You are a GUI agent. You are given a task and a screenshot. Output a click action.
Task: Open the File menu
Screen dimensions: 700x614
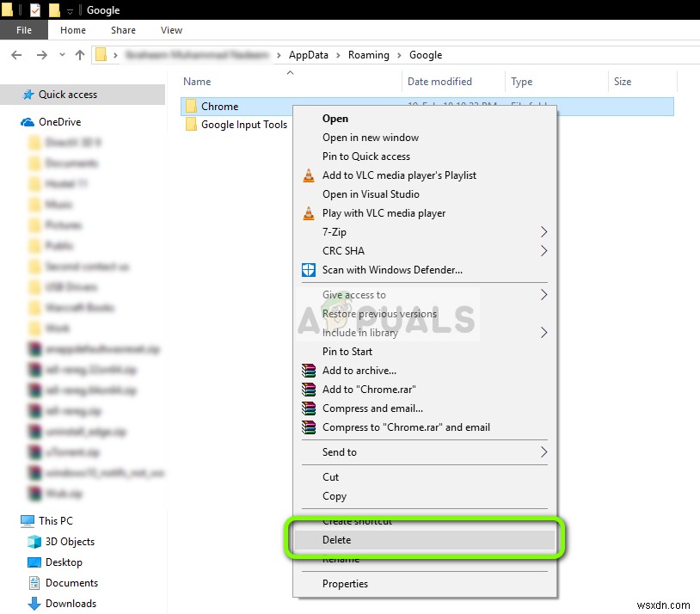point(23,29)
